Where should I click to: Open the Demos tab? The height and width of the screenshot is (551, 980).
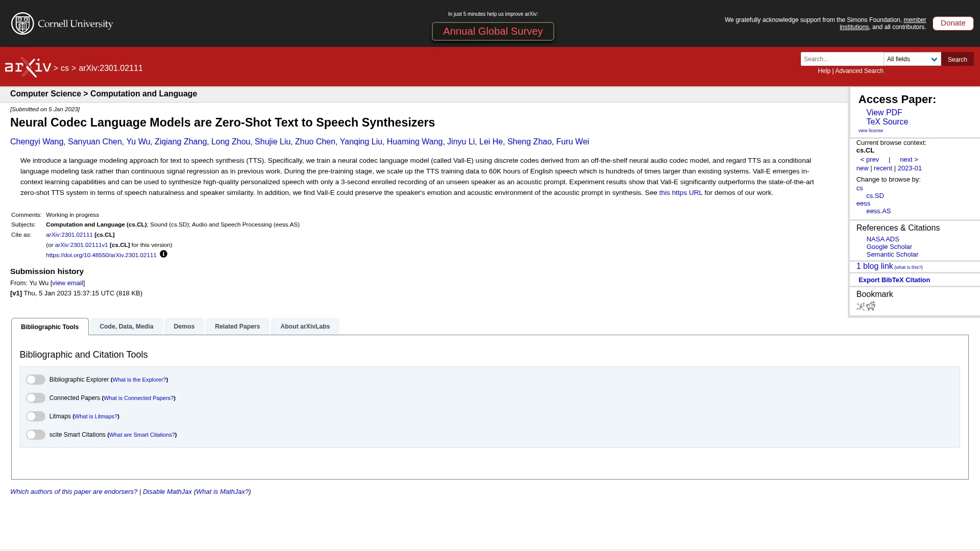point(184,327)
